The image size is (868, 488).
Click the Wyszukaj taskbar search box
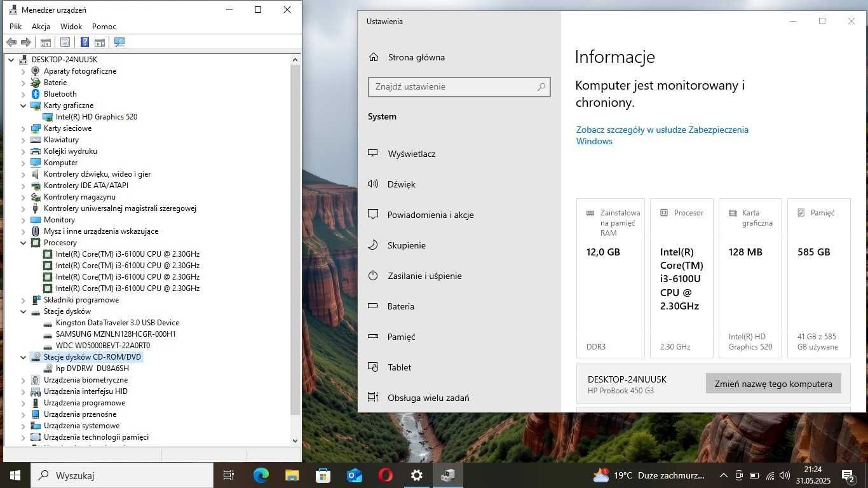122,475
